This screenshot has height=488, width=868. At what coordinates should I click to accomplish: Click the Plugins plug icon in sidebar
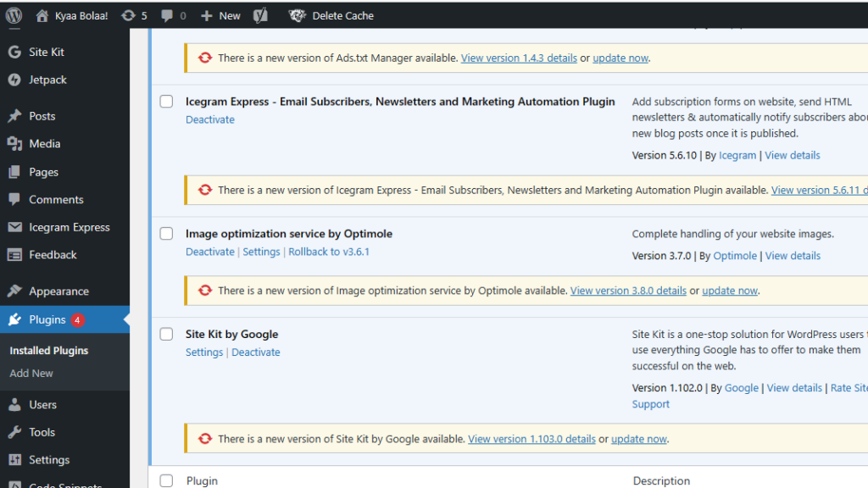point(14,319)
